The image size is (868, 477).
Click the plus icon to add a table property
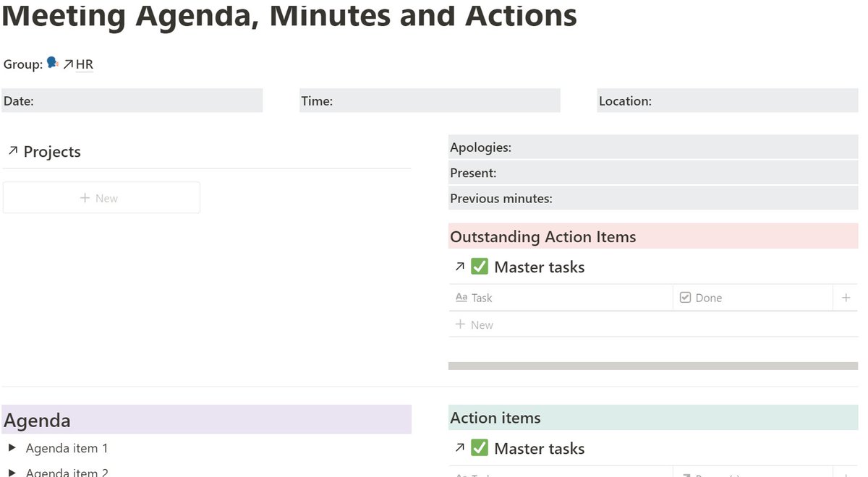845,297
